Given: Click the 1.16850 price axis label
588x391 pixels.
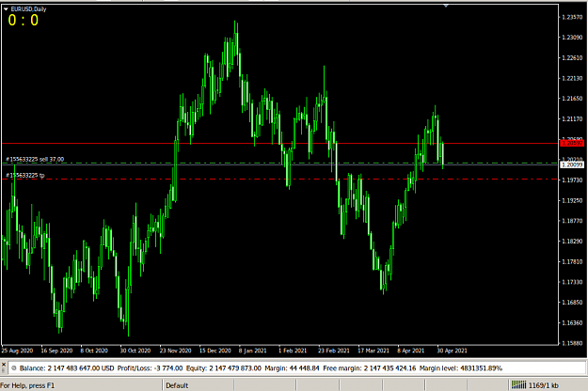Looking at the screenshot, I should 573,303.
